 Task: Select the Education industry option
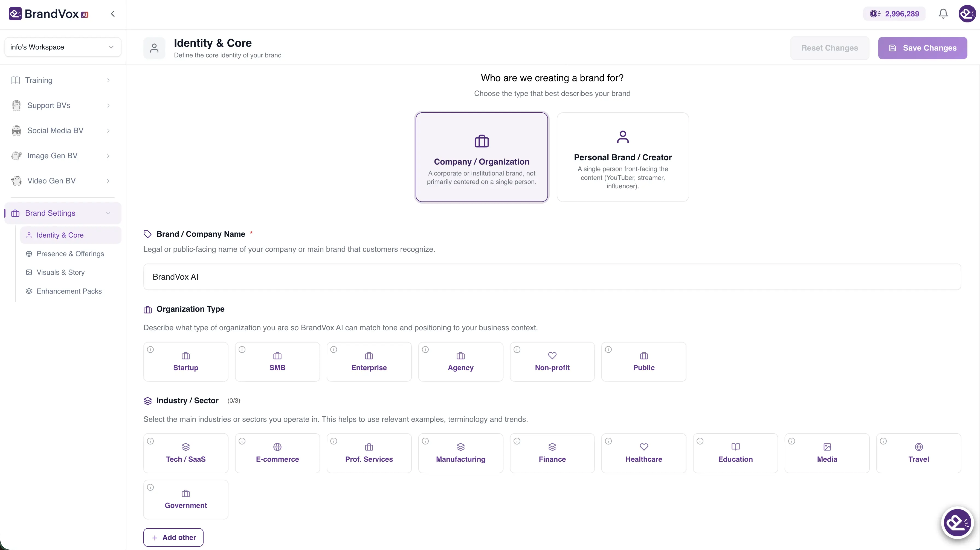click(x=735, y=453)
